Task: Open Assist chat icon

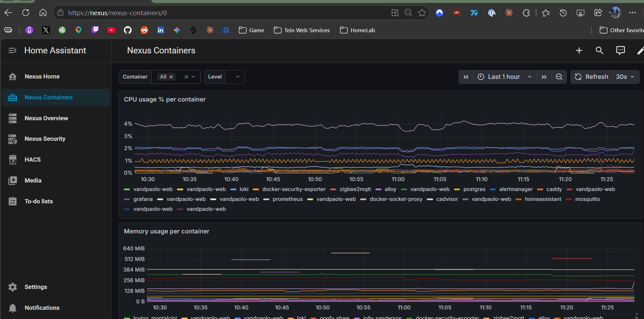Action: click(x=620, y=51)
